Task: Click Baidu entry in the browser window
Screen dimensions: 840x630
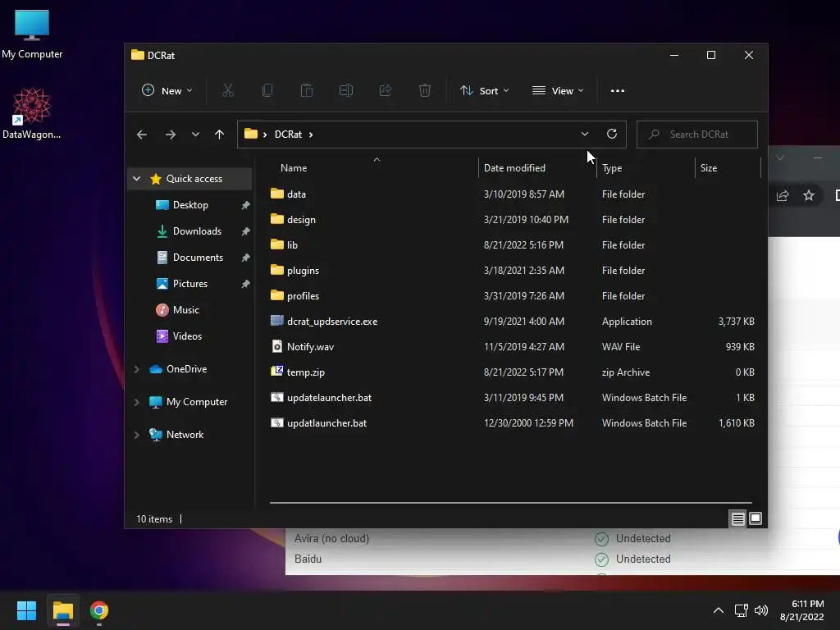Action: pos(308,559)
